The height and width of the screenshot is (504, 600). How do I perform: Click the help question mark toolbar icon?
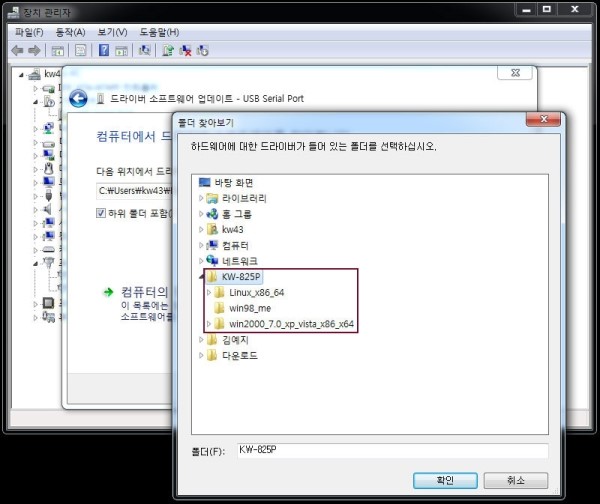[x=104, y=50]
